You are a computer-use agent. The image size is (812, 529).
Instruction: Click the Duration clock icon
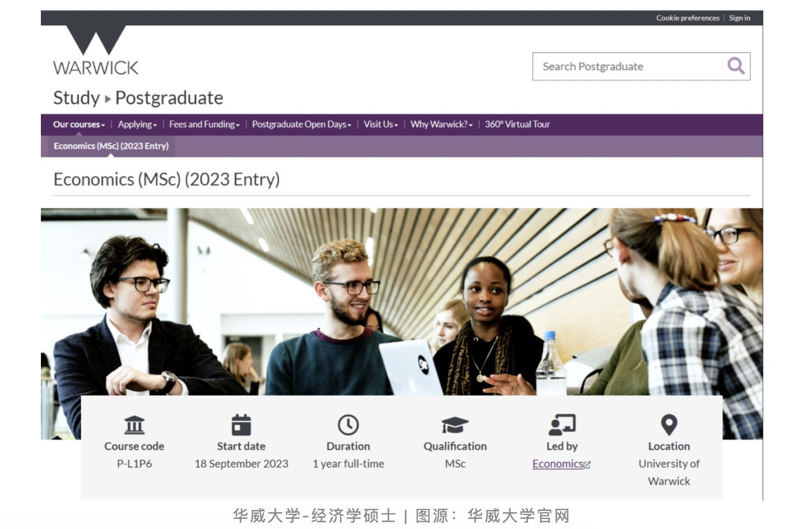(x=348, y=425)
